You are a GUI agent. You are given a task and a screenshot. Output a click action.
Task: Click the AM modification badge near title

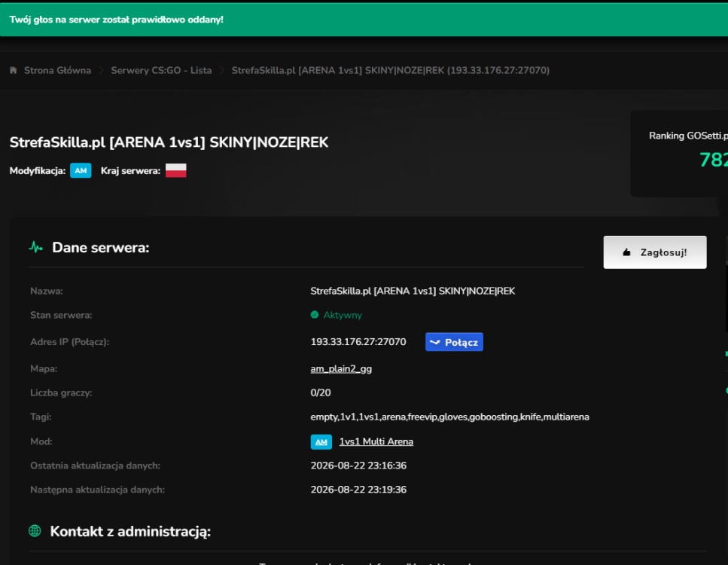click(x=81, y=170)
